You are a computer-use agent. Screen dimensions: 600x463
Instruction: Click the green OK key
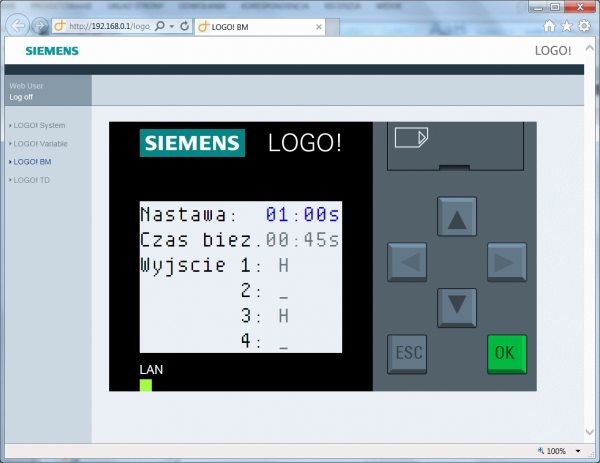[x=507, y=354]
